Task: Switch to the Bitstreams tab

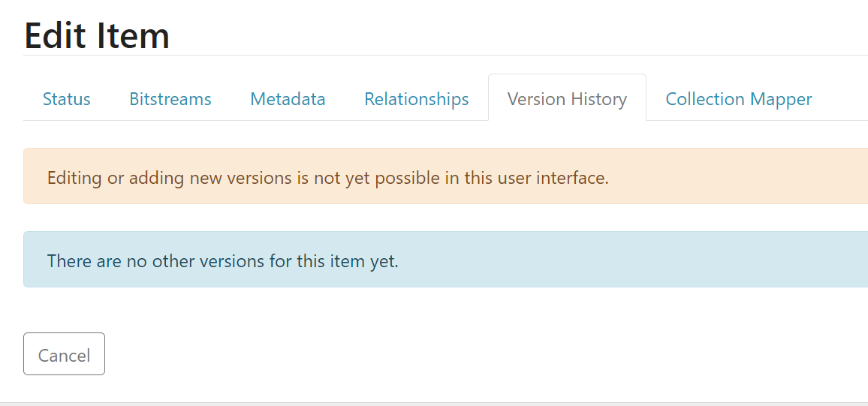Action: pyautogui.click(x=170, y=99)
